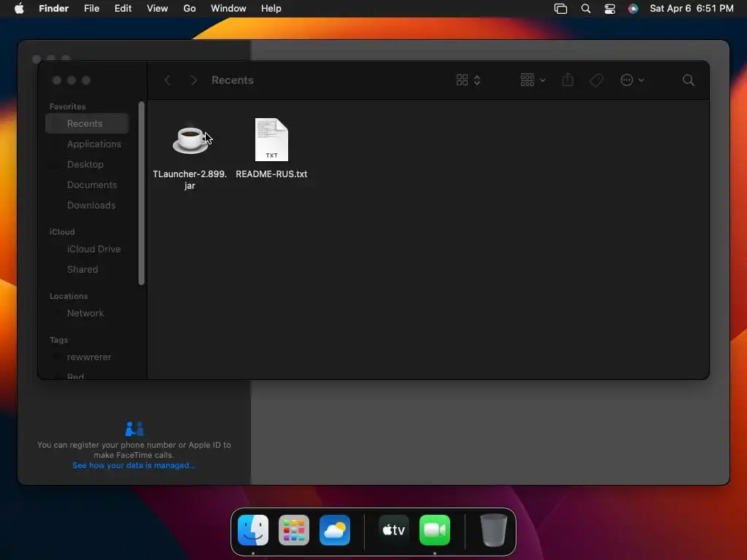The width and height of the screenshot is (747, 560).
Task: Open the View menu
Action: (x=158, y=9)
